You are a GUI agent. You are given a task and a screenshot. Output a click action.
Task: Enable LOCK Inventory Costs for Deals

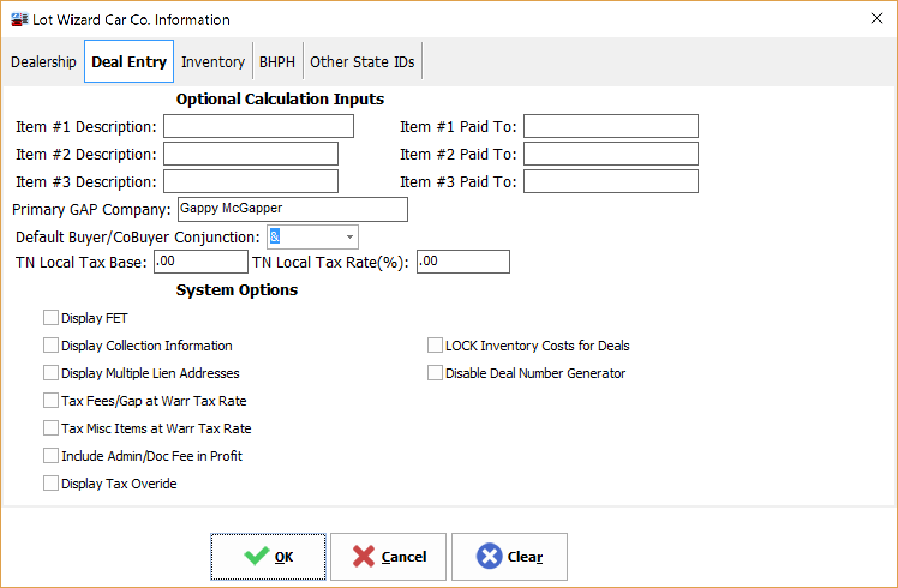click(435, 345)
